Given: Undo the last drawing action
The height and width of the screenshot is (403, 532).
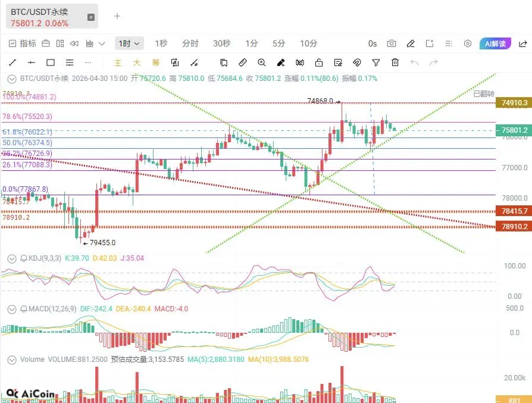Looking at the screenshot, I should pyautogui.click(x=414, y=63).
